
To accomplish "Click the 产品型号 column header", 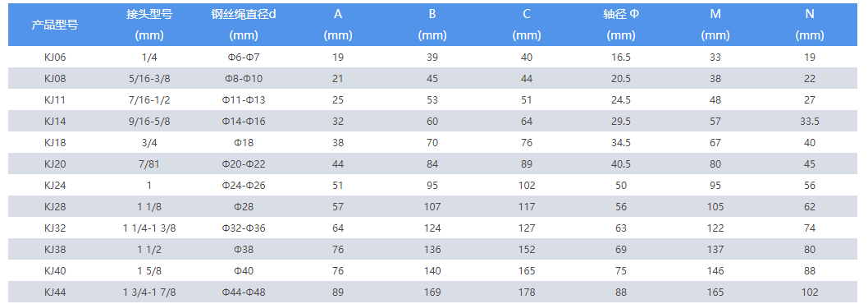I will point(55,25).
